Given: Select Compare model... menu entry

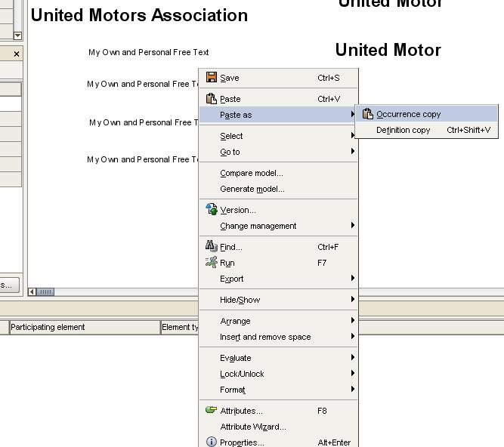Looking at the screenshot, I should pyautogui.click(x=252, y=173).
